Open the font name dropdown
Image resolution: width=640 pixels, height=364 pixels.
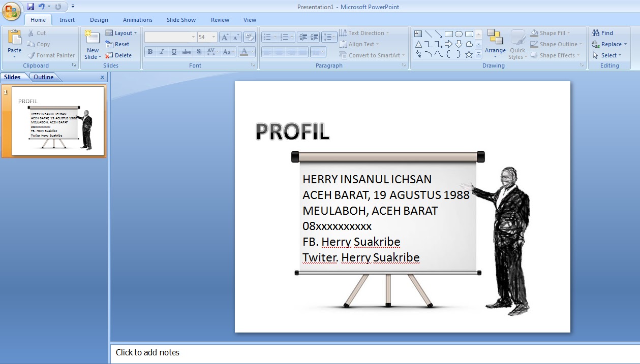click(x=193, y=37)
